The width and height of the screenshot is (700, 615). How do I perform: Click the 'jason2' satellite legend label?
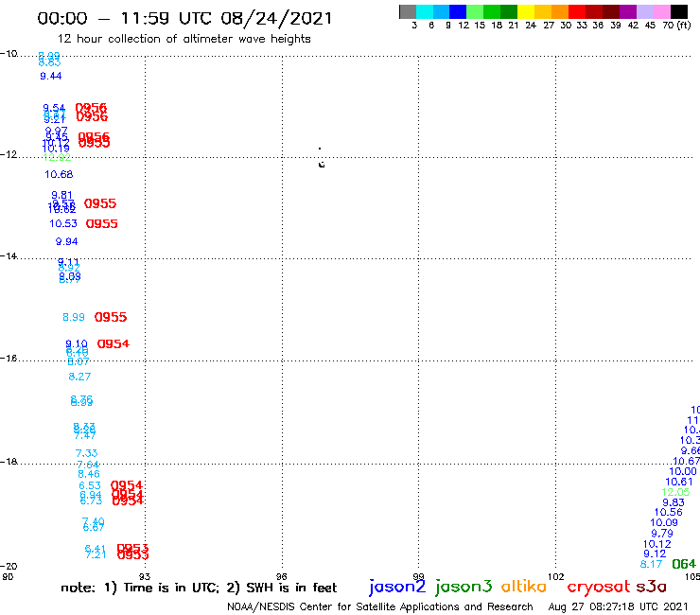point(397,587)
